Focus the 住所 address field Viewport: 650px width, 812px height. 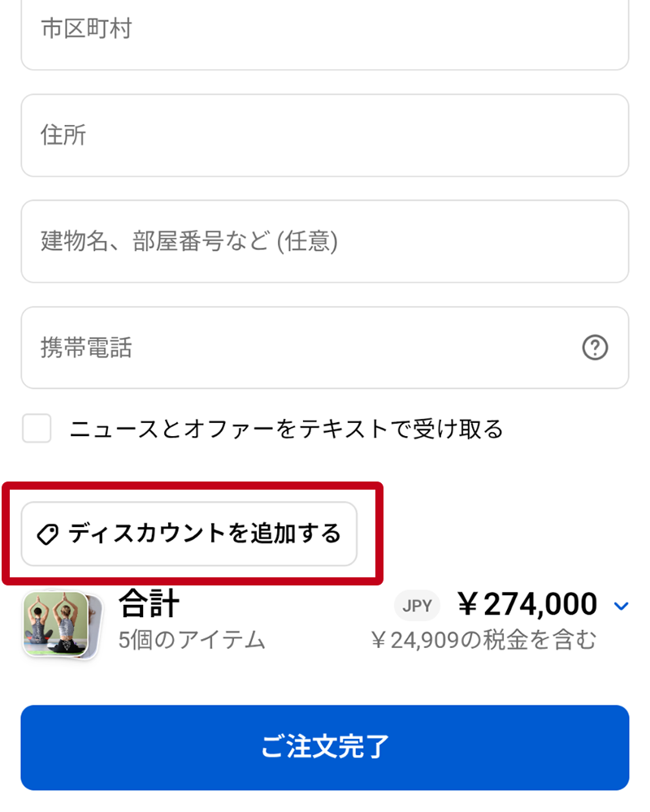[325, 136]
